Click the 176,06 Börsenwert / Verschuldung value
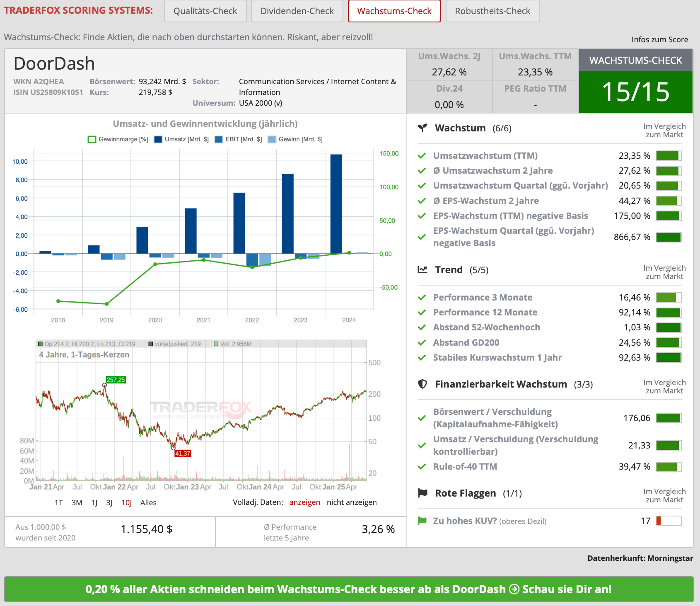Viewport: 700px width, 606px height. [x=637, y=418]
